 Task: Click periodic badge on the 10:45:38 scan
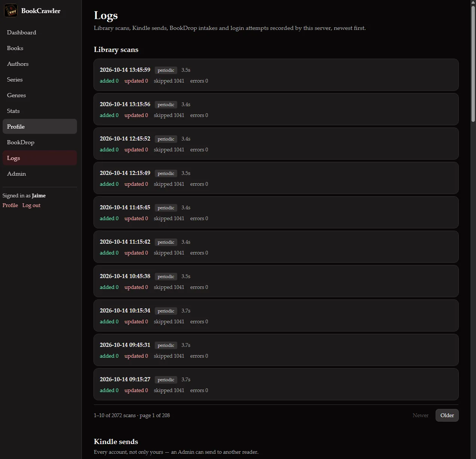pos(166,277)
